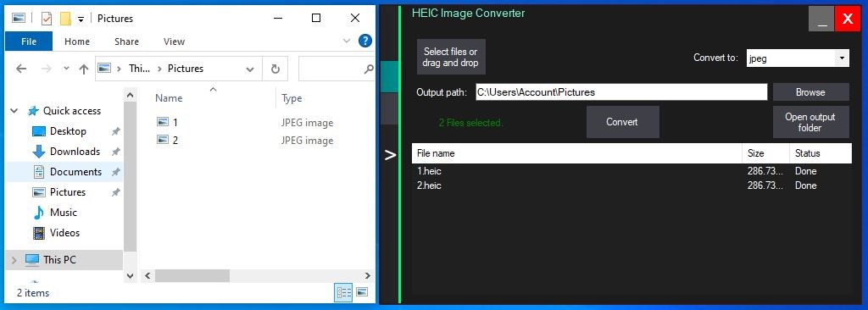Switch to details view button
The height and width of the screenshot is (310, 868).
(x=344, y=291)
